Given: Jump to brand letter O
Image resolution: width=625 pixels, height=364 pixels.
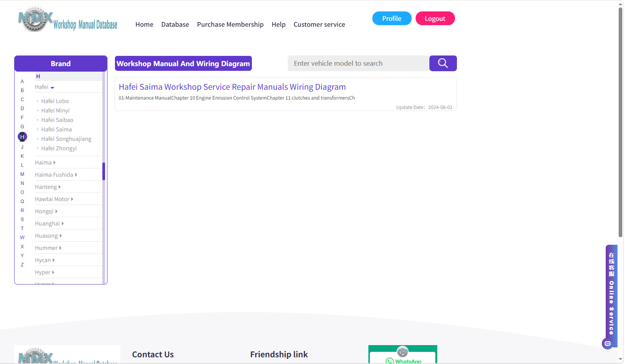Looking at the screenshot, I should tap(22, 192).
